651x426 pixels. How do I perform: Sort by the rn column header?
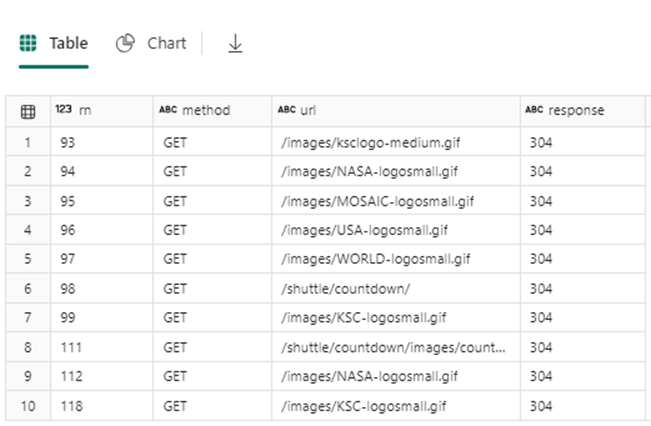pyautogui.click(x=85, y=110)
